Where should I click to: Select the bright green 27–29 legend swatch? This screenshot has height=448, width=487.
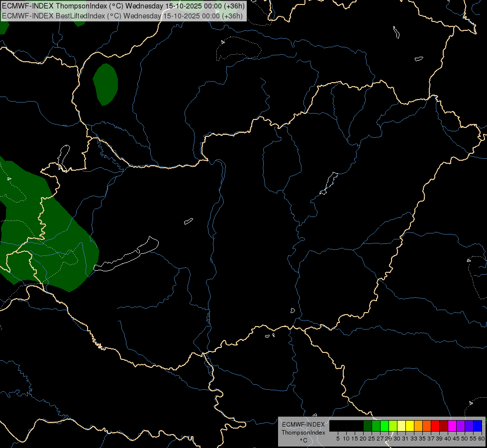click(x=385, y=426)
